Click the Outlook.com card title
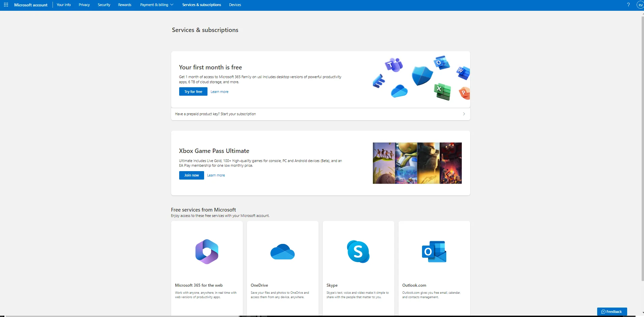This screenshot has width=644, height=317. (414, 285)
